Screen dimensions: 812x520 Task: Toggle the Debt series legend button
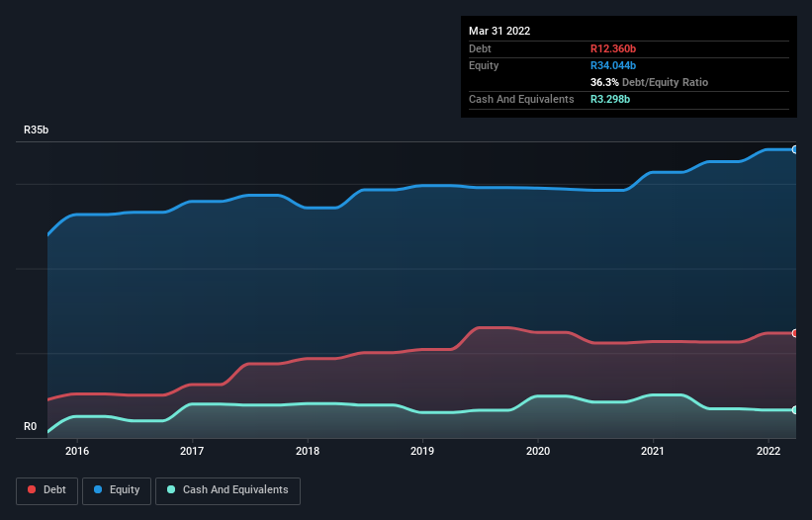pyautogui.click(x=46, y=490)
